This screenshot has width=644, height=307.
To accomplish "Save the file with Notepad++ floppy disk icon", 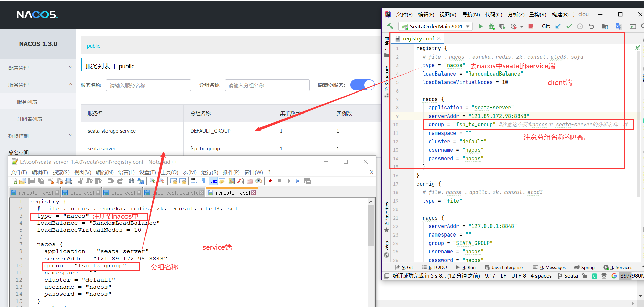I will 32,181.
